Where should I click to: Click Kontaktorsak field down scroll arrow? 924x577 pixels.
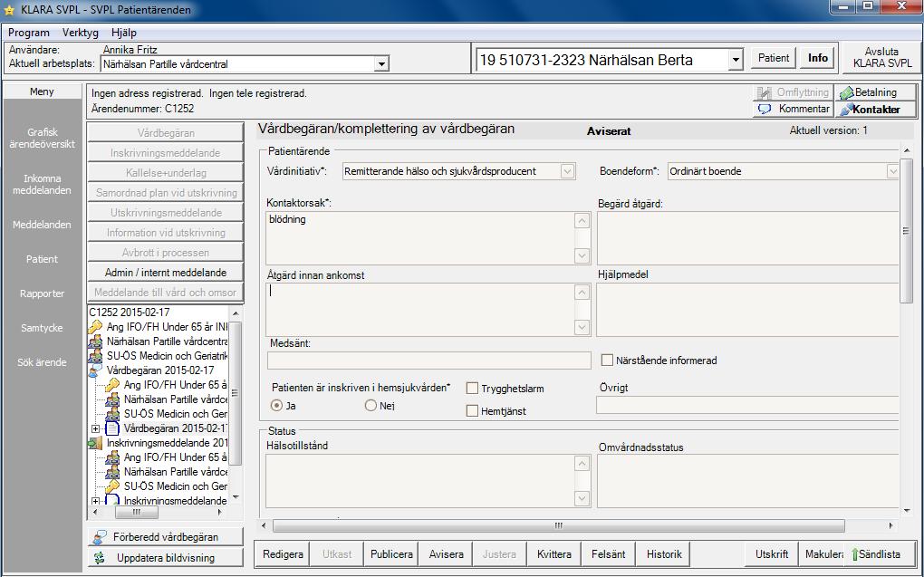click(x=582, y=255)
